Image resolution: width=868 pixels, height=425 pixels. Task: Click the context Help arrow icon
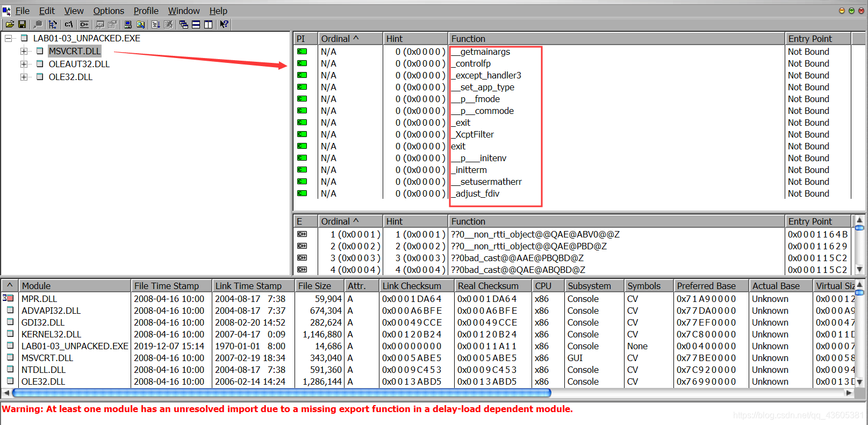pos(224,24)
